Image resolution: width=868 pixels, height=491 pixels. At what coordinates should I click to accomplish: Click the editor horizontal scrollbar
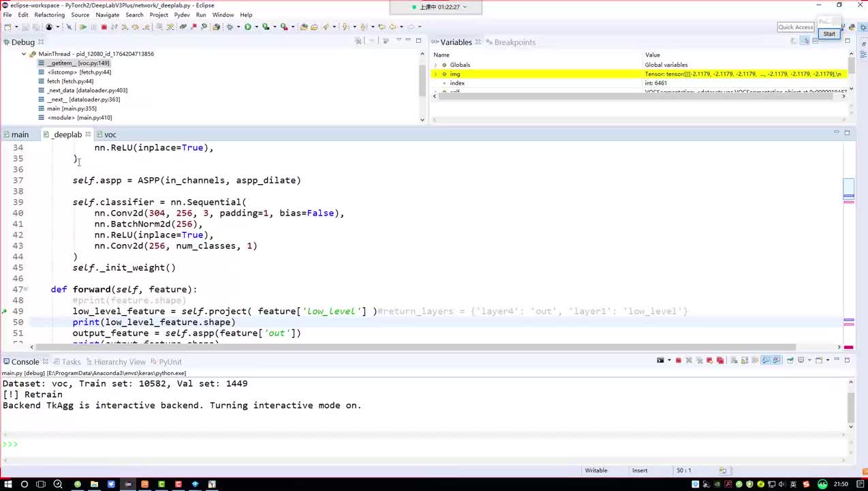[x=435, y=347]
